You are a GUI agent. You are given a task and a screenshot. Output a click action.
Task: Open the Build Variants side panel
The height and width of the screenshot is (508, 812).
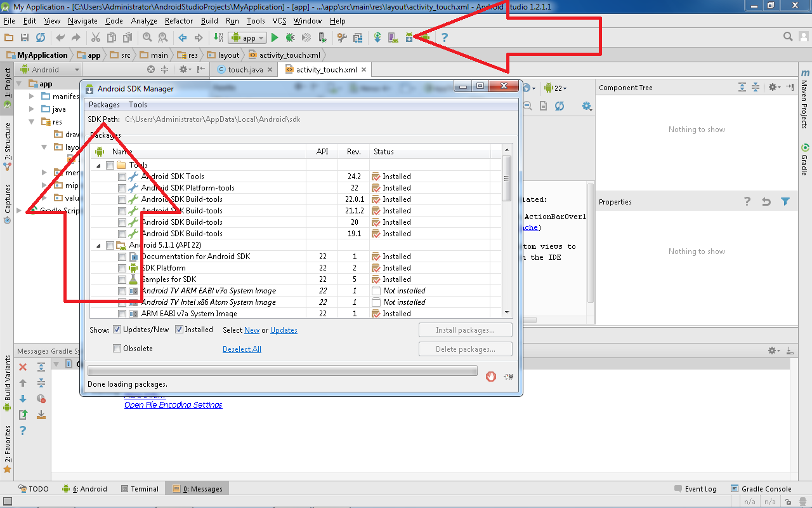pos(8,383)
